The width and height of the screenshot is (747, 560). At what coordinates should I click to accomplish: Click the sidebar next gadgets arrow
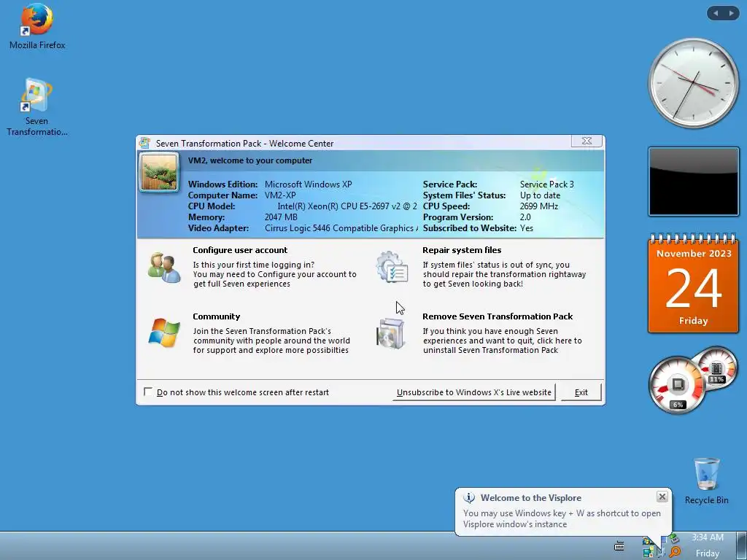tap(731, 13)
